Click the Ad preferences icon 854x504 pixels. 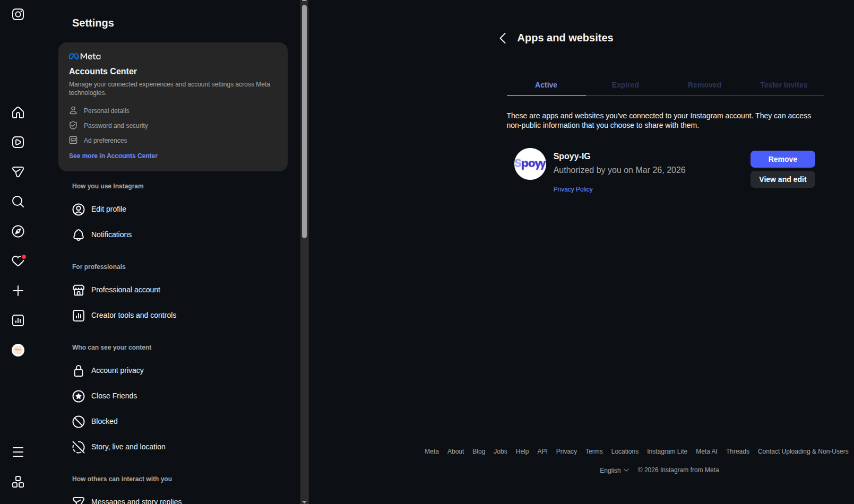(x=73, y=140)
